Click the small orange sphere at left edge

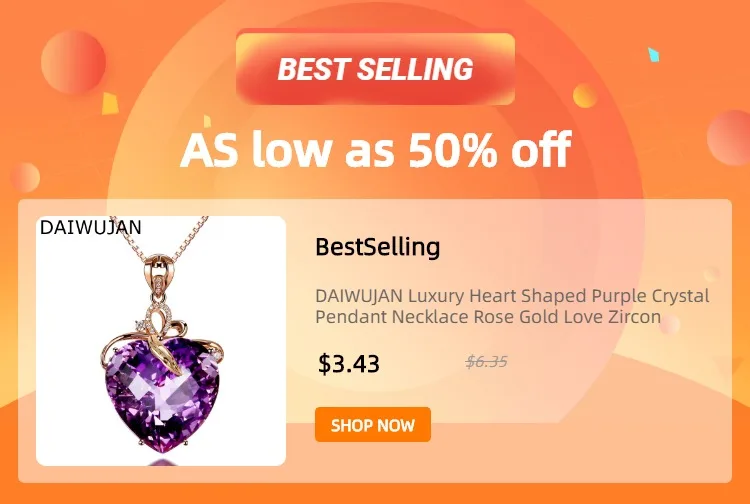25,177
